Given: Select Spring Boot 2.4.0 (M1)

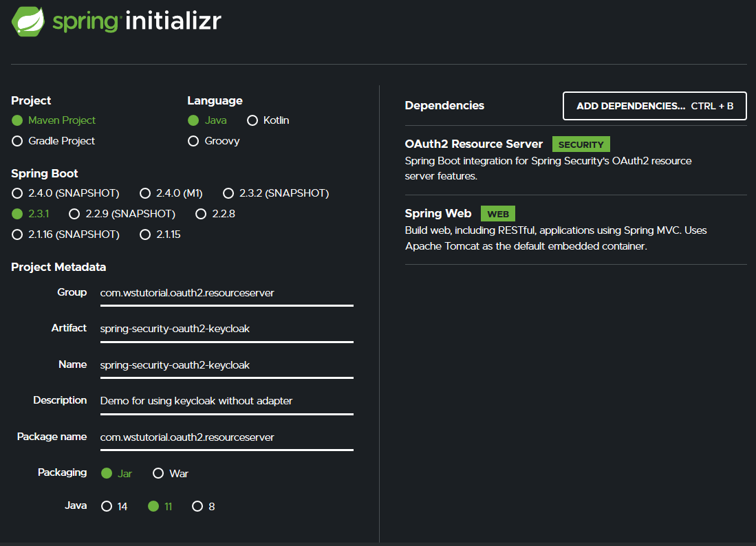Looking at the screenshot, I should 145,193.
